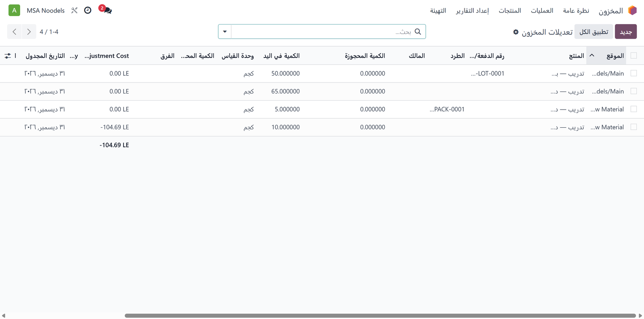
Task: Select the row with PACK-0001
Action: [634, 109]
